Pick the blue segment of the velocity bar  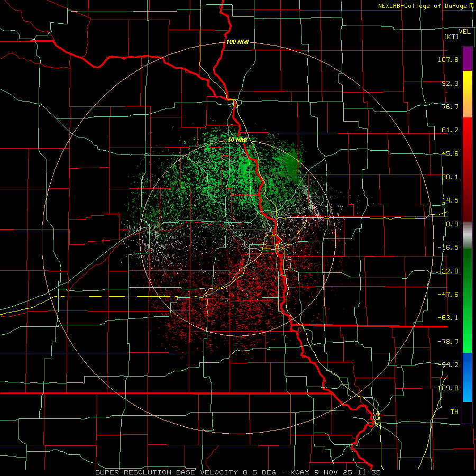pyautogui.click(x=467, y=377)
